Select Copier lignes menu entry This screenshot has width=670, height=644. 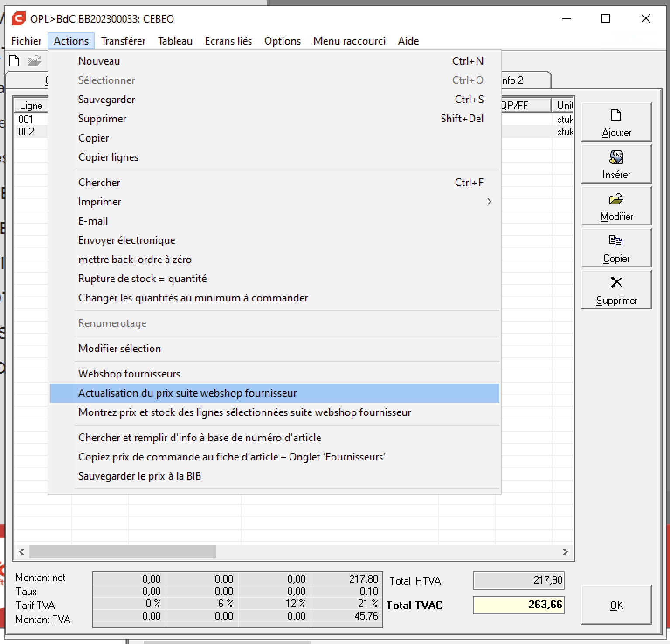pos(275,157)
